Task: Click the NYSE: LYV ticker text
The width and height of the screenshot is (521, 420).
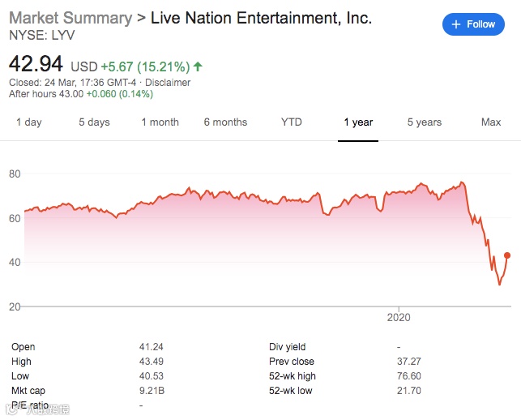Action: 38,36
